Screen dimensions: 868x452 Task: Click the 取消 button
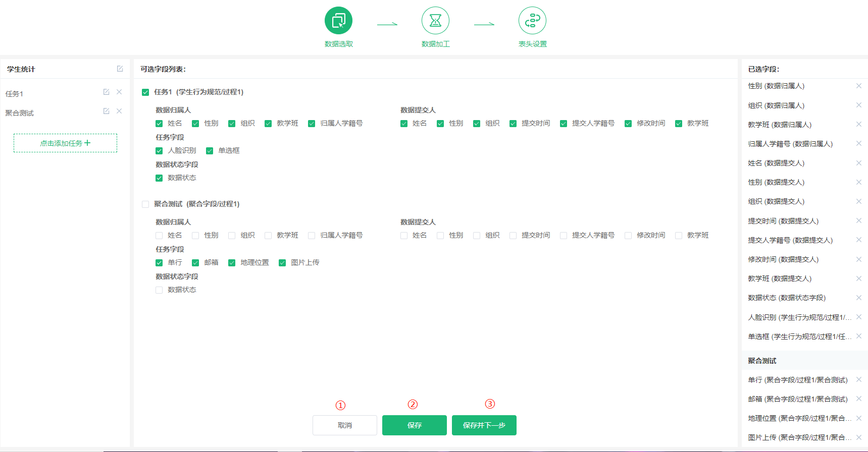pos(345,425)
